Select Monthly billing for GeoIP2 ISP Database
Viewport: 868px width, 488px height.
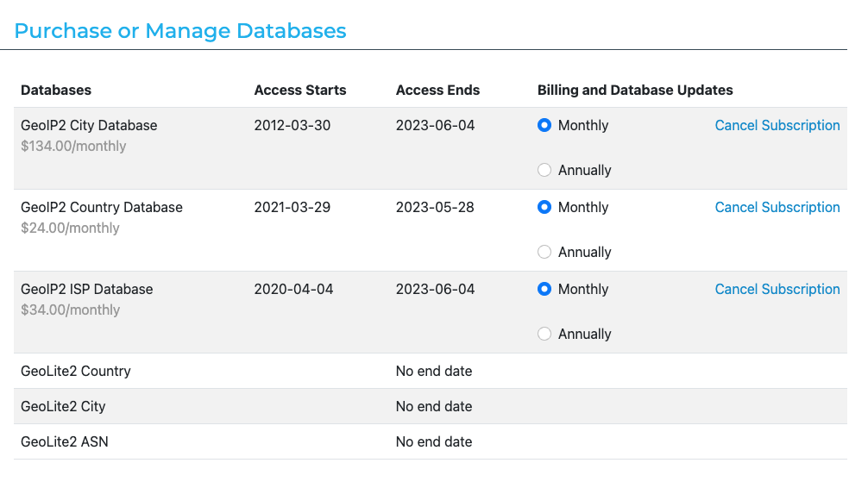(544, 290)
